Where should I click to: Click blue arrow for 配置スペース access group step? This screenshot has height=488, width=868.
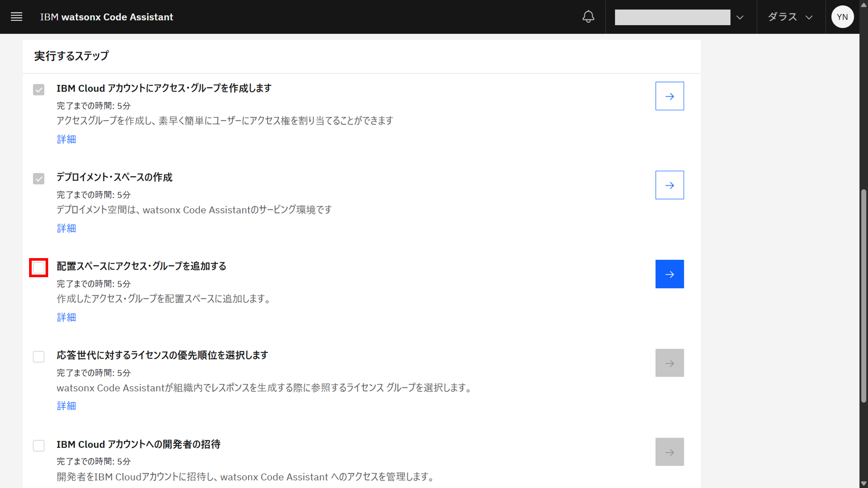click(669, 274)
